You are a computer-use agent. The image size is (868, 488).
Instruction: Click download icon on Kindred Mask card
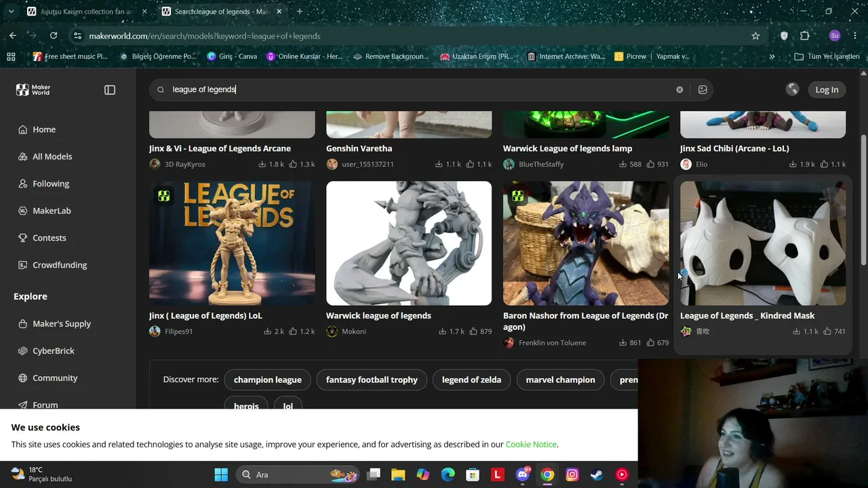(797, 331)
